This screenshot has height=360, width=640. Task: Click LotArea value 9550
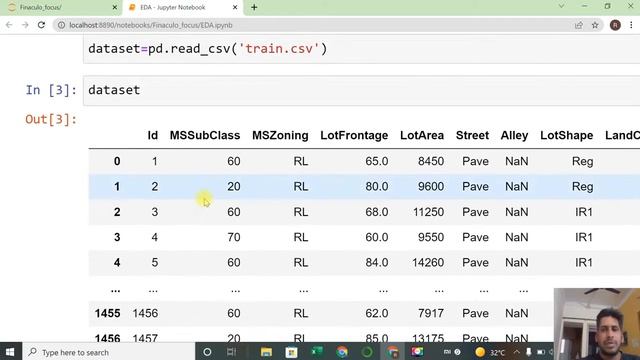pos(431,238)
